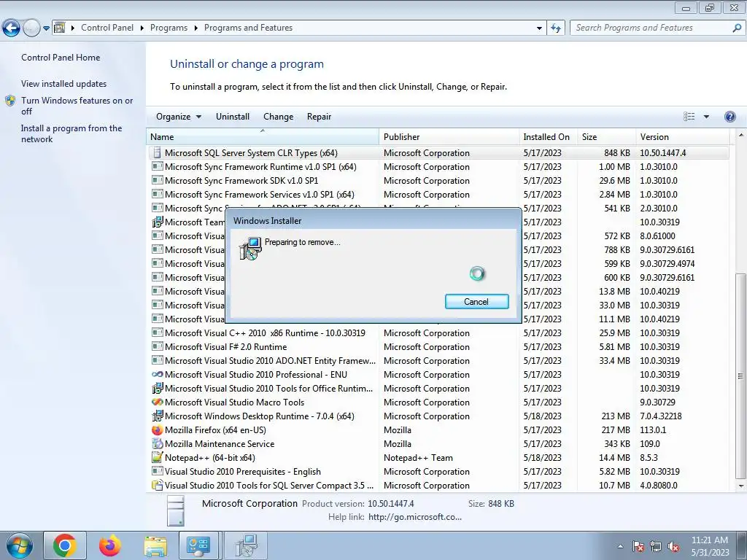Sort by the Publisher column header
Screen dimensions: 747x560
coord(449,136)
